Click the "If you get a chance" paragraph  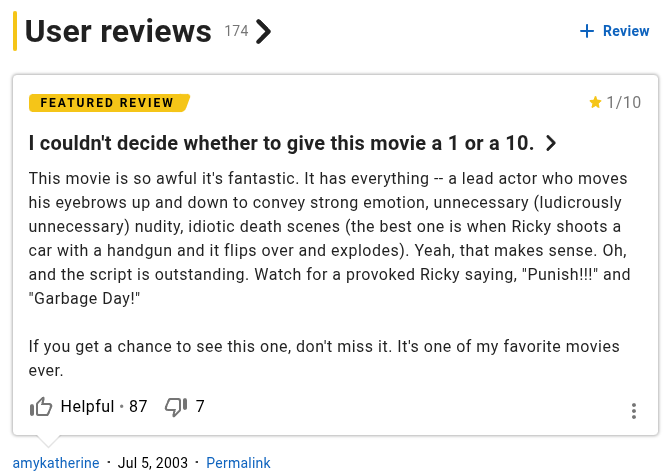point(324,358)
